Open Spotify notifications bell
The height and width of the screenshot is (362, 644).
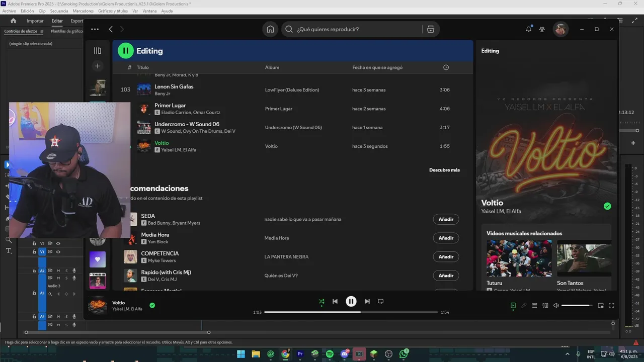528,29
